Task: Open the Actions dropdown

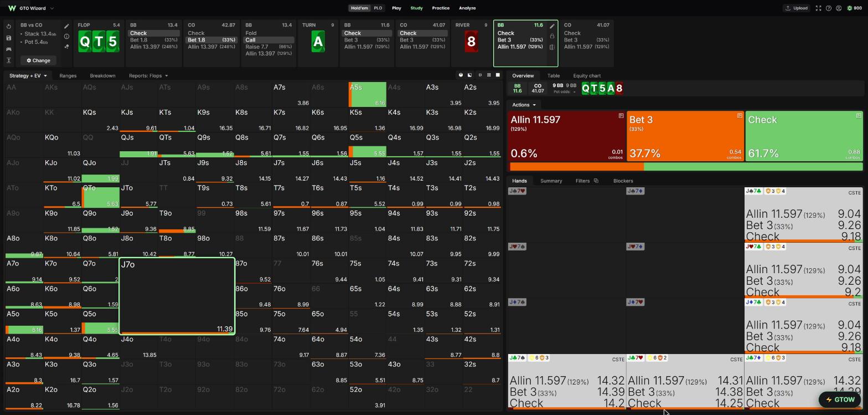Action: [524, 105]
